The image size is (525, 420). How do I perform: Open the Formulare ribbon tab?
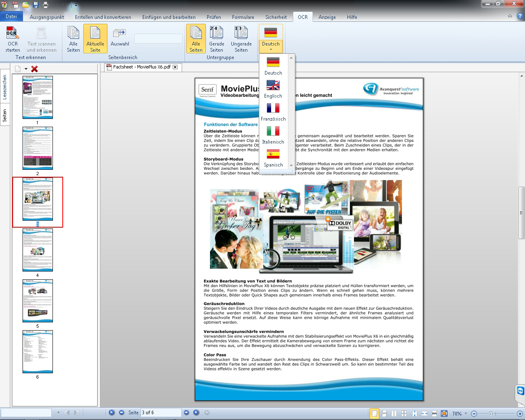[x=243, y=17]
